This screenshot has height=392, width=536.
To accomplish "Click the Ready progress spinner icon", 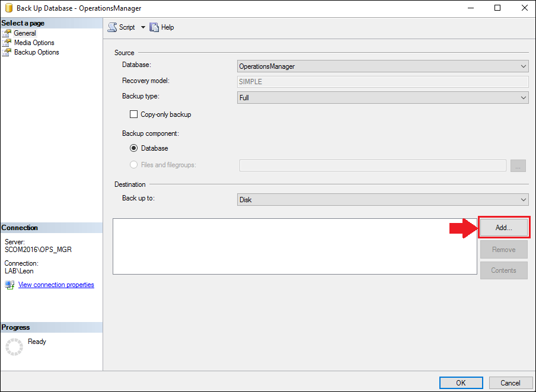I will (x=14, y=347).
